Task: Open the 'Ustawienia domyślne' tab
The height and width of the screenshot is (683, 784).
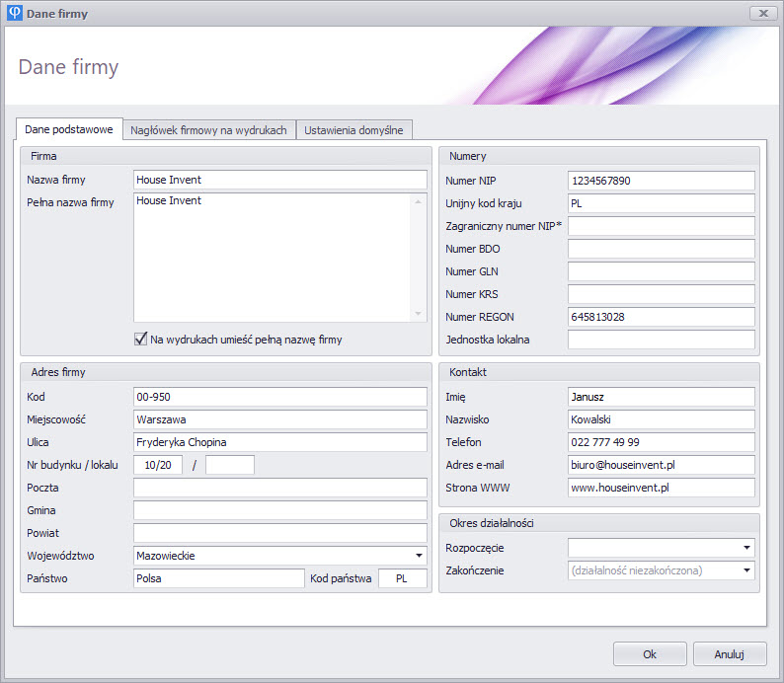Action: [353, 130]
